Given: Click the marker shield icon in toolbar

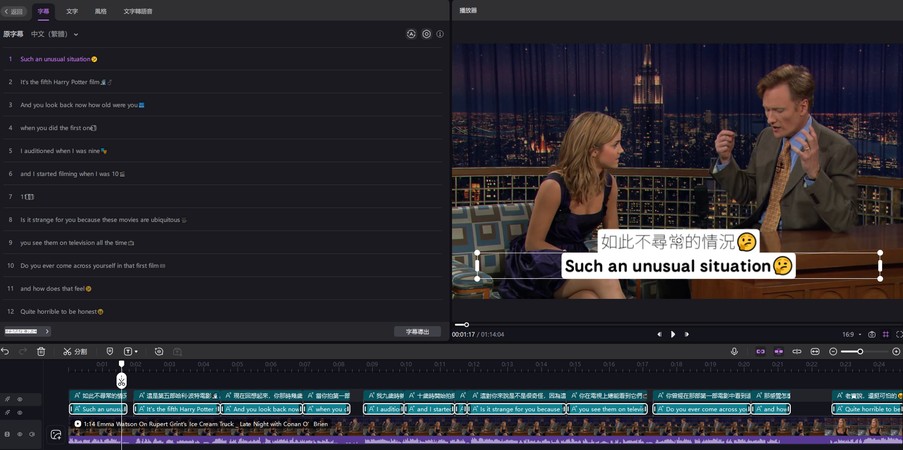Looking at the screenshot, I should pyautogui.click(x=110, y=351).
